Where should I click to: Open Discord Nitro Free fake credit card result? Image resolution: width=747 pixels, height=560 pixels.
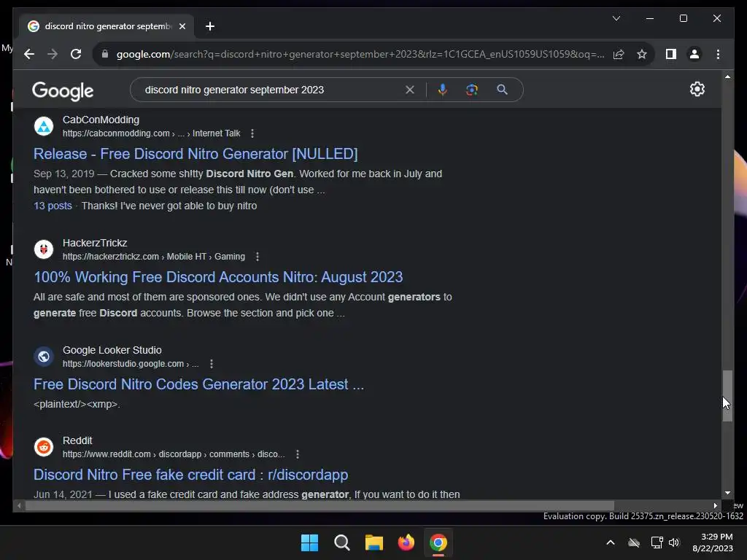pos(190,475)
